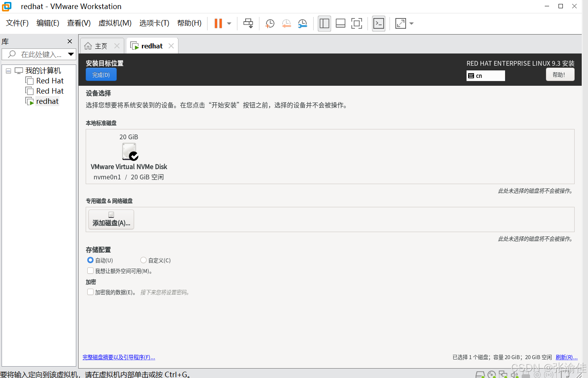Enter full screen mode
The width and height of the screenshot is (588, 378).
point(356,24)
